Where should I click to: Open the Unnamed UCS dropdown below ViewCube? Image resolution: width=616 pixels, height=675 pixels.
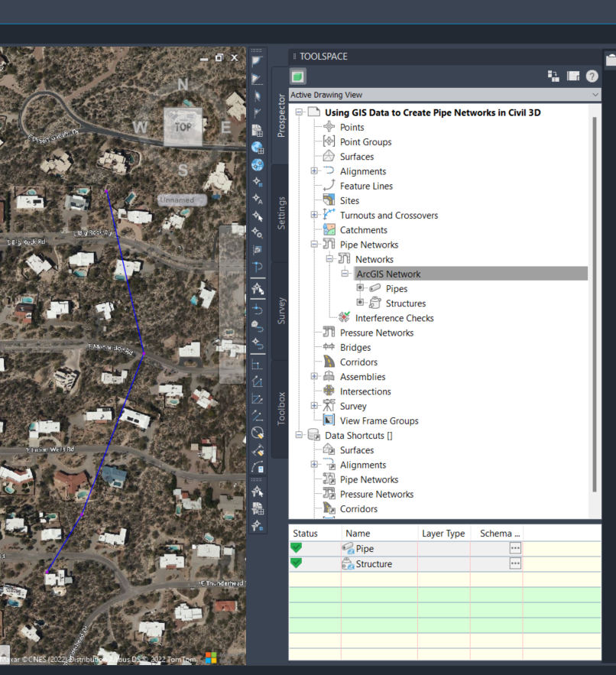(182, 200)
